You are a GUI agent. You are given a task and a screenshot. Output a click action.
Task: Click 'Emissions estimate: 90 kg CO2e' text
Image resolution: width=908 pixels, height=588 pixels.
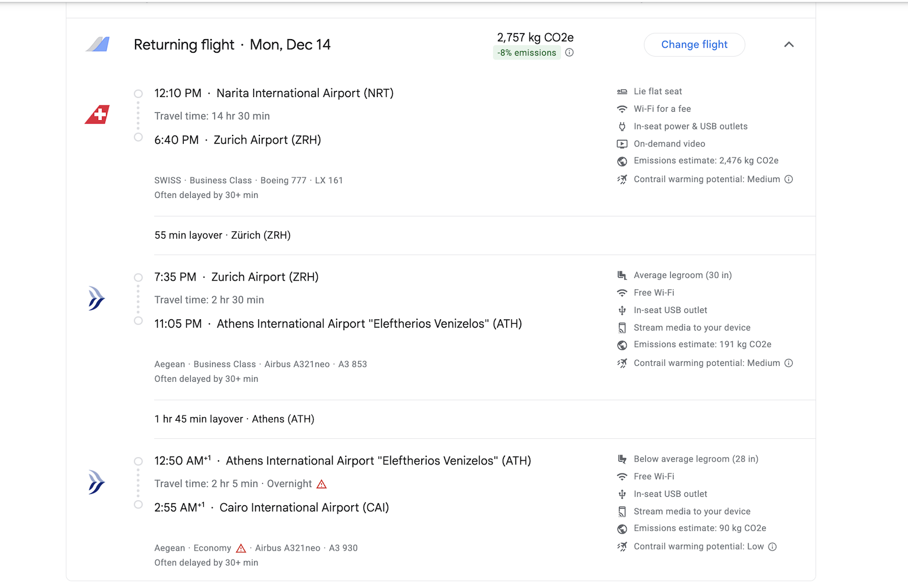700,528
